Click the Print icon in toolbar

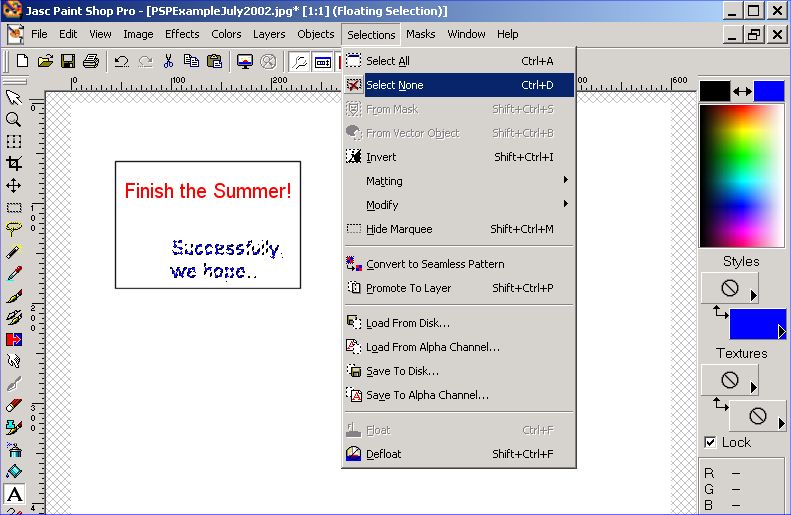[91, 62]
